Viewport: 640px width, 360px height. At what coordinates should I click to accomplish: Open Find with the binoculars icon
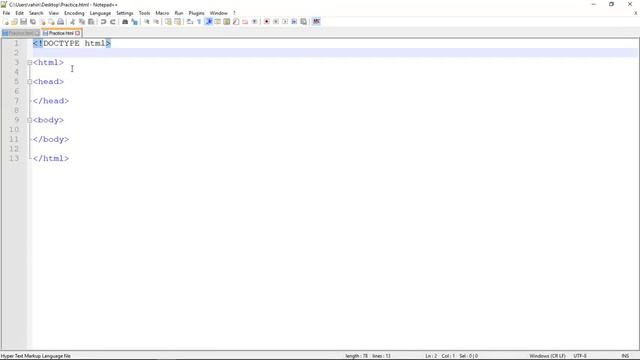(125, 22)
